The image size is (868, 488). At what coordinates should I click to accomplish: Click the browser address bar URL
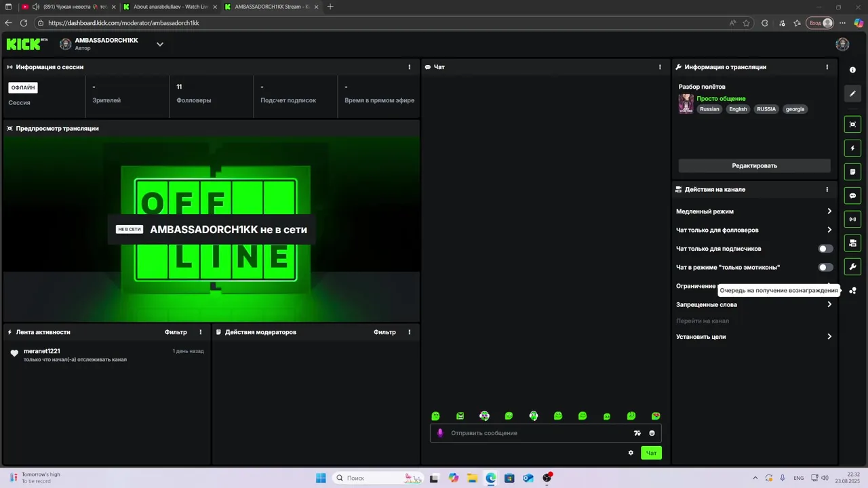tap(123, 23)
